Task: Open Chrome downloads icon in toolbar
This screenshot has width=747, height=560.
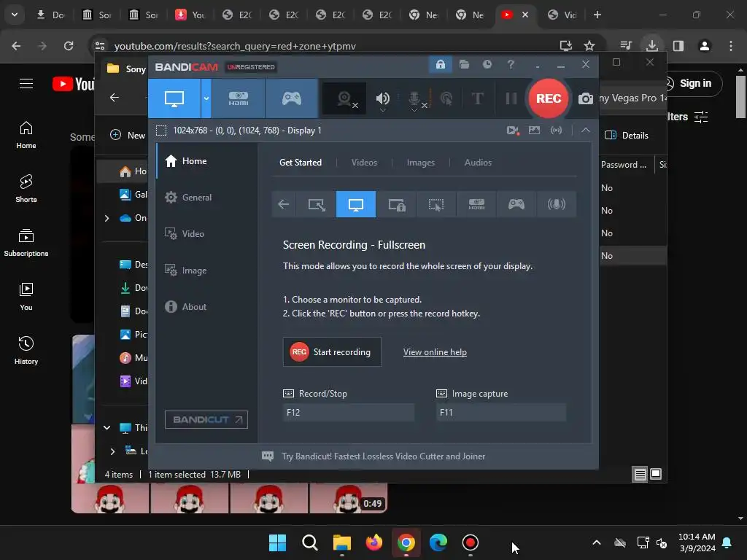Action: (651, 46)
